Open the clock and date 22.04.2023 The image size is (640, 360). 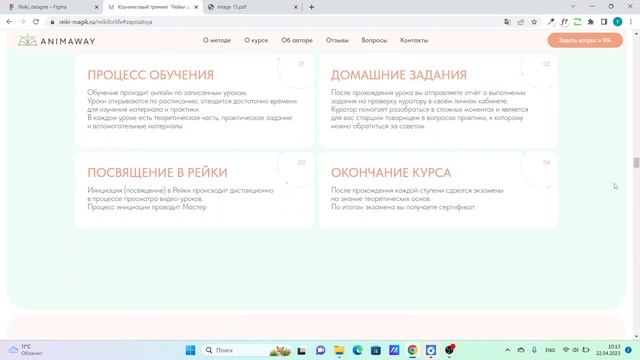[x=608, y=350]
